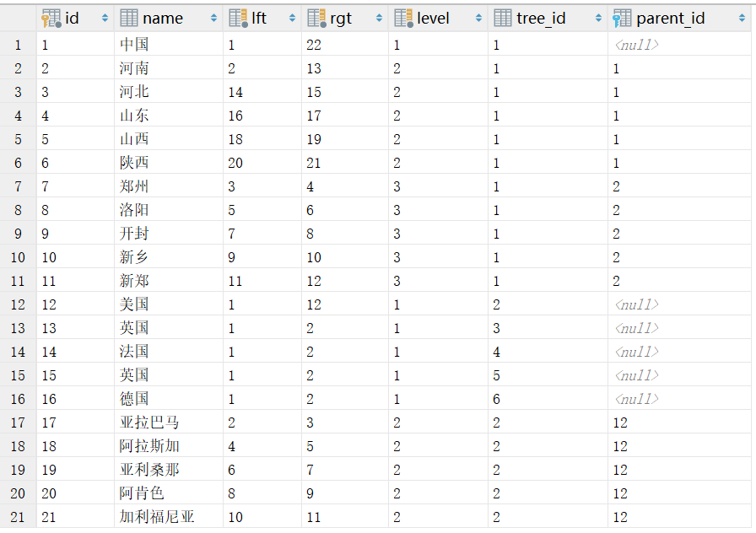Viewport: 756px width, 533px height.
Task: Select lft value 14 in 河北 row
Action: (x=262, y=92)
